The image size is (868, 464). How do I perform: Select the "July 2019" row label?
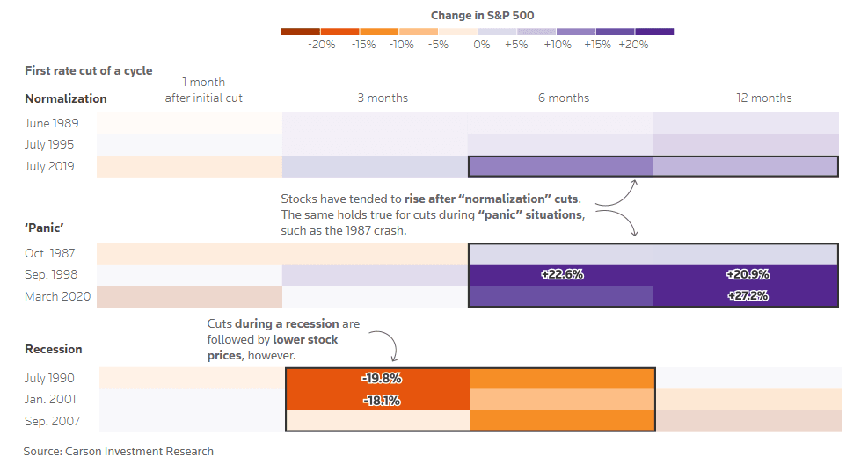coord(49,166)
